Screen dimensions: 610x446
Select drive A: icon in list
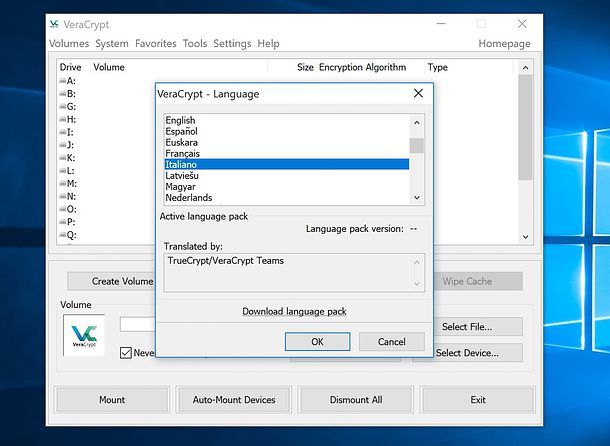(62, 81)
